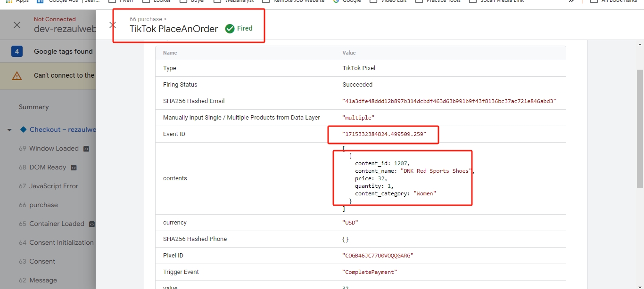
Task: Click the TikTok PlaceAnOrder tag title
Action: pos(174,29)
